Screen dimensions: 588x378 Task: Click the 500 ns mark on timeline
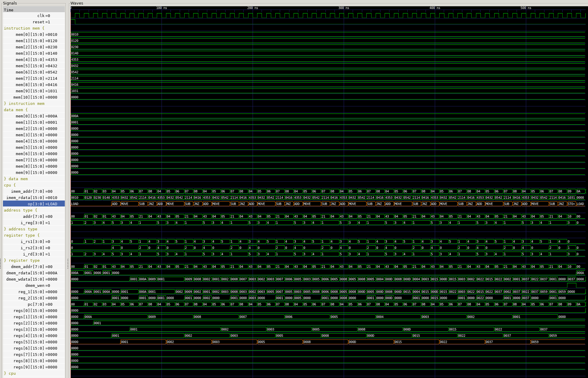(526, 8)
